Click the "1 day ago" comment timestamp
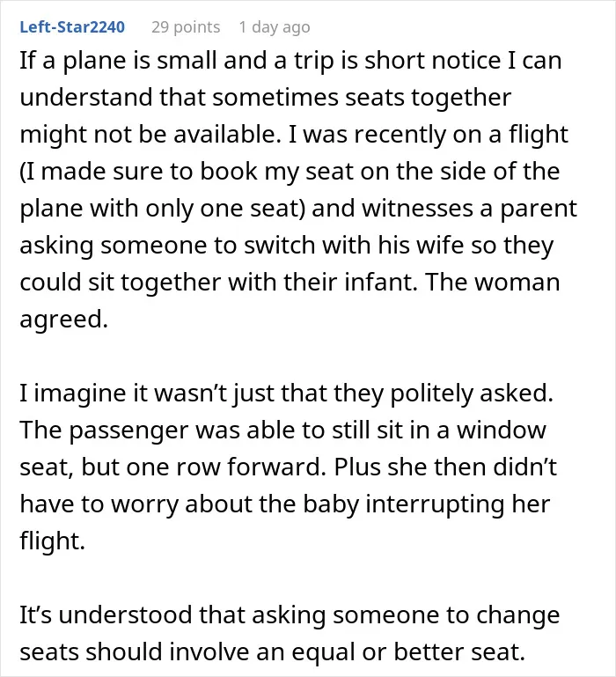This screenshot has height=677, width=616. [x=275, y=27]
